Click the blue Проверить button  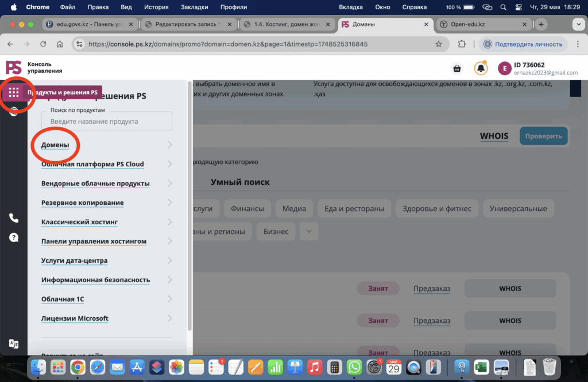pyautogui.click(x=543, y=136)
